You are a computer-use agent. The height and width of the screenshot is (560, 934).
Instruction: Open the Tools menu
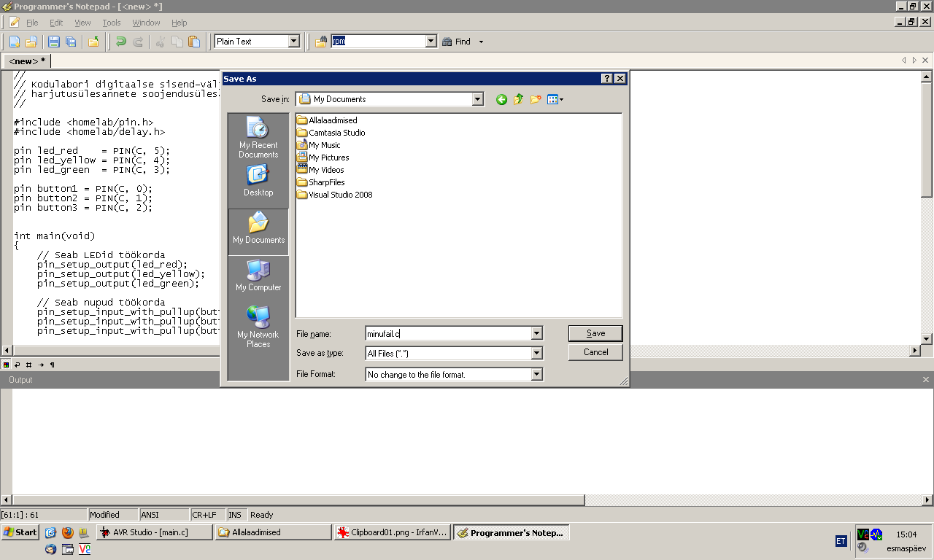click(x=111, y=23)
